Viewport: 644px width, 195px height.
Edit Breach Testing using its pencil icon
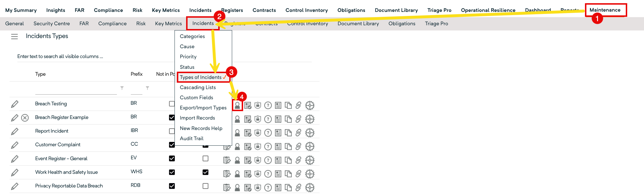pyautogui.click(x=15, y=104)
